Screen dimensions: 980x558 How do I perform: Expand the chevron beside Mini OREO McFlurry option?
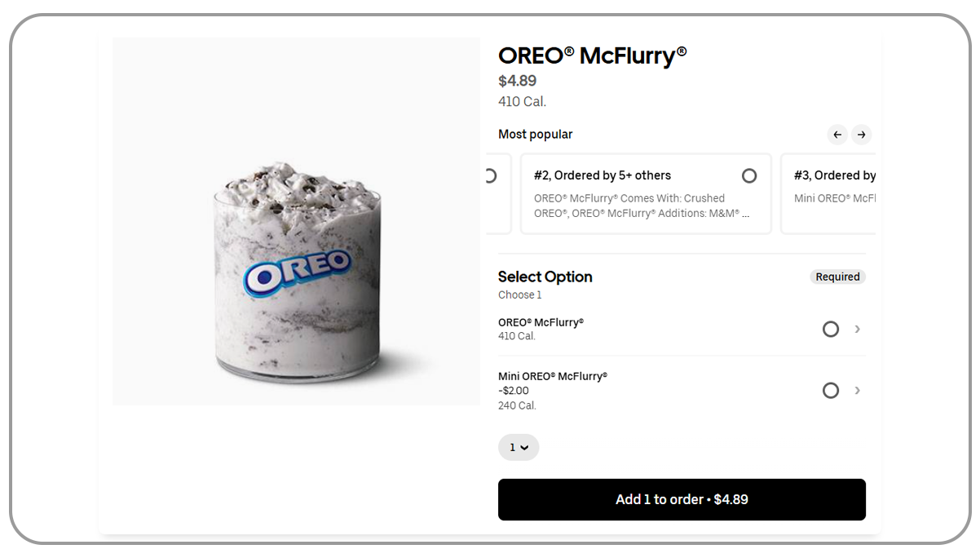857,391
